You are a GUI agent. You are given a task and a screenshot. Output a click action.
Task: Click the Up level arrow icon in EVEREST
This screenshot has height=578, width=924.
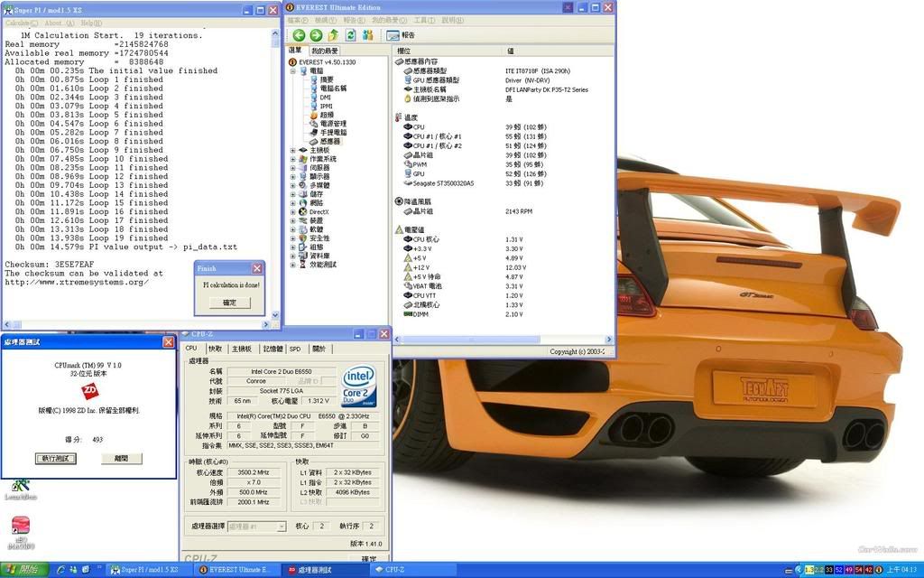point(333,35)
